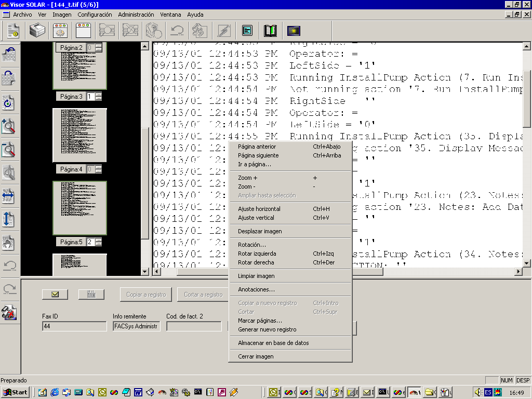The image size is (532, 399).
Task: Open the Start menu
Action: point(15,392)
